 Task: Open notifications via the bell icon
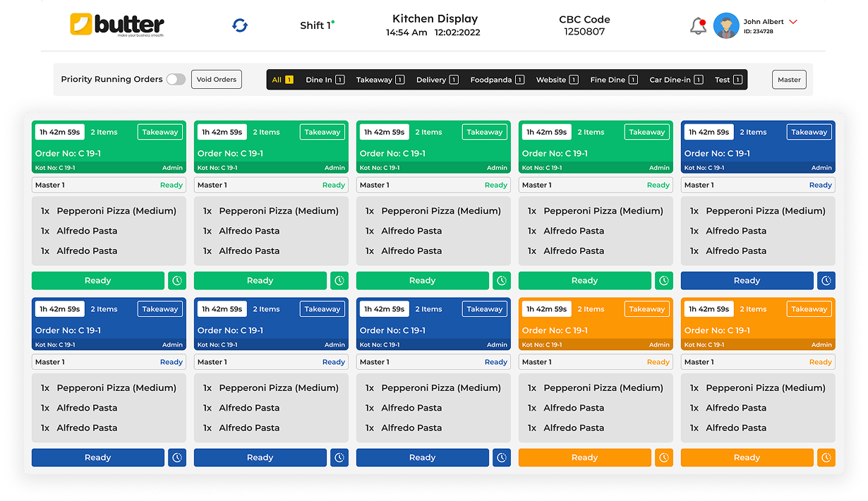pos(698,26)
